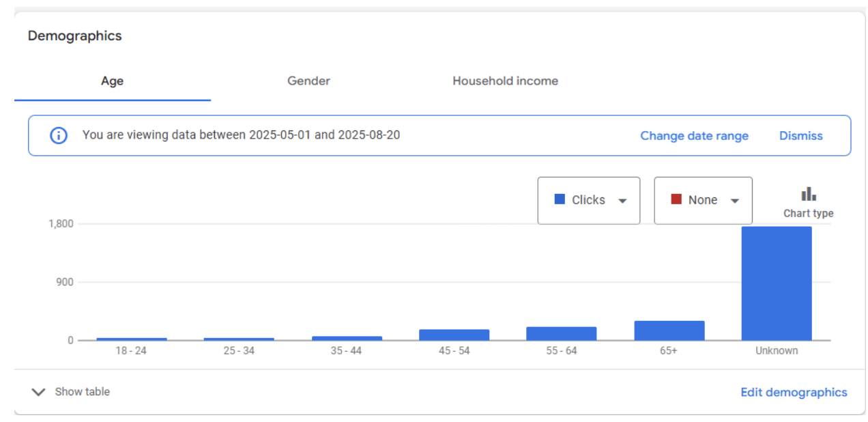
Task: Open the None metric dropdown arrow
Action: (x=735, y=201)
